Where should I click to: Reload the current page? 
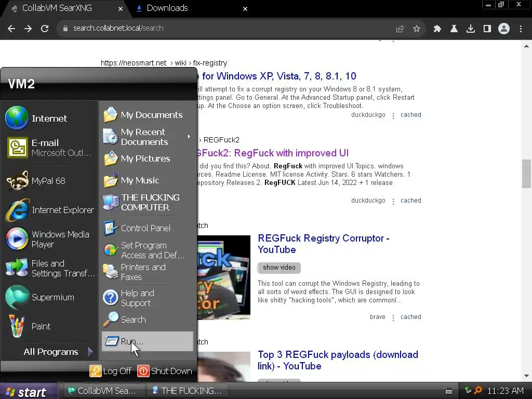pyautogui.click(x=45, y=29)
